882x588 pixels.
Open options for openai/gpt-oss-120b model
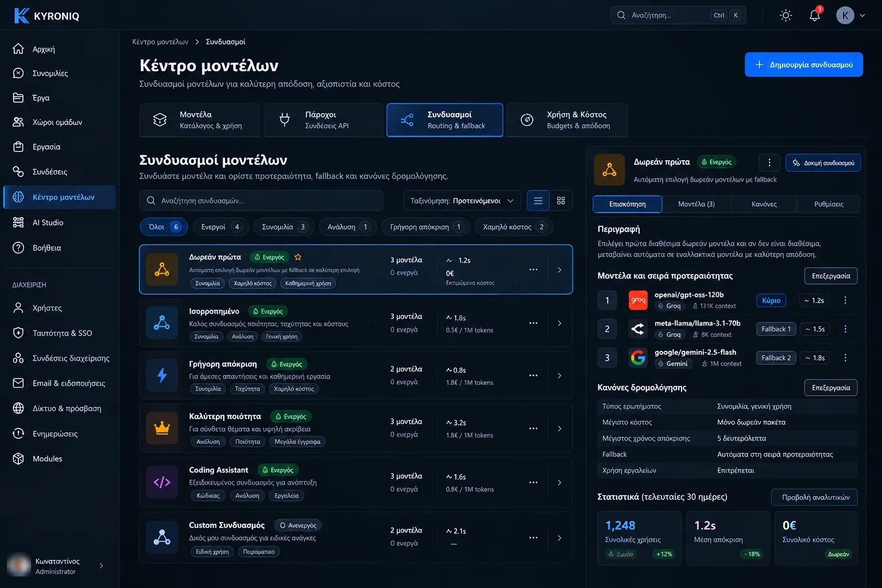[845, 300]
